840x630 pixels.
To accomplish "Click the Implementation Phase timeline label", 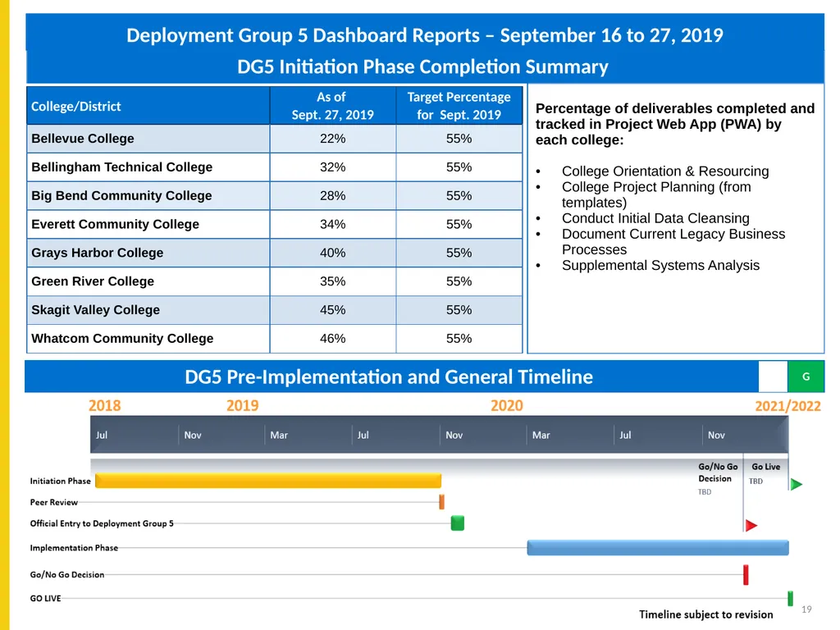I will pos(74,547).
